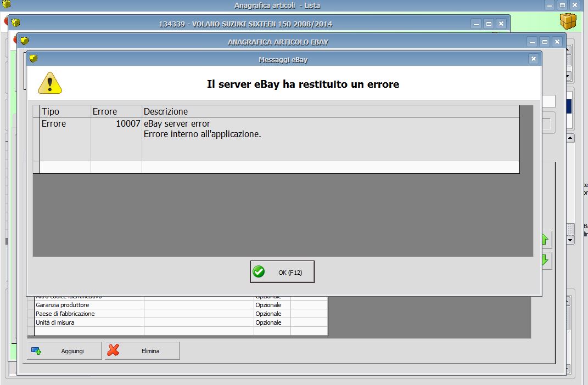
Task: Minimize the Anagrafica articoli Lista window
Action: point(550,5)
